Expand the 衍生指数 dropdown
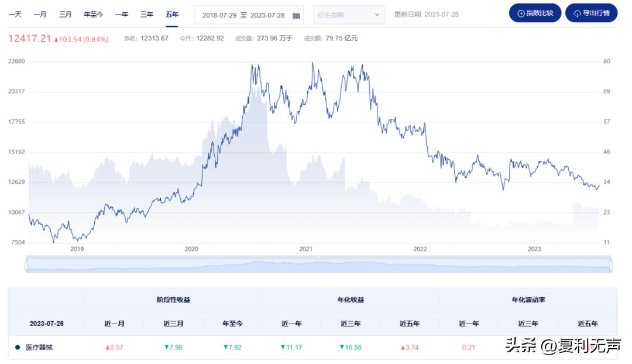The width and height of the screenshot is (632, 364). coord(349,15)
